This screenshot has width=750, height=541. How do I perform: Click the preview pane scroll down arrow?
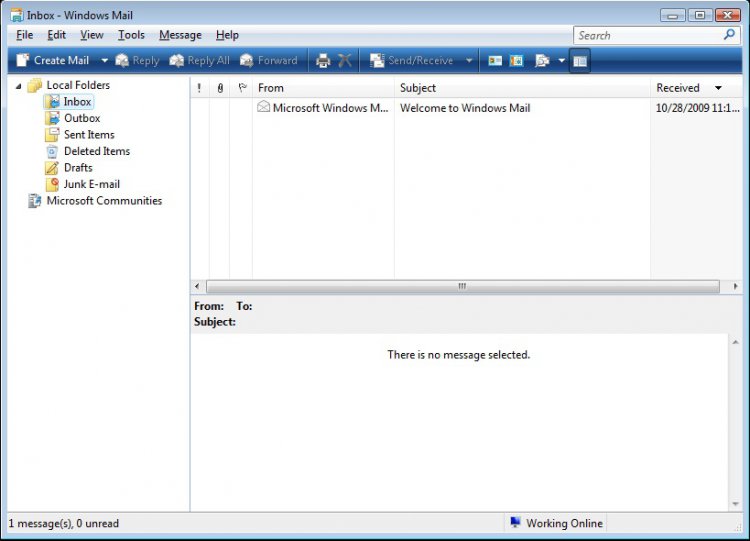pos(735,504)
